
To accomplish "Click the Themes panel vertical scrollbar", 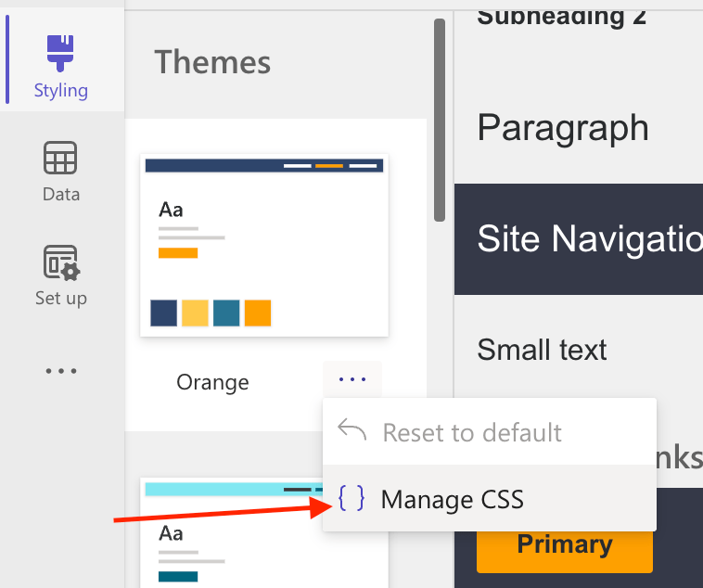I will coord(440,121).
